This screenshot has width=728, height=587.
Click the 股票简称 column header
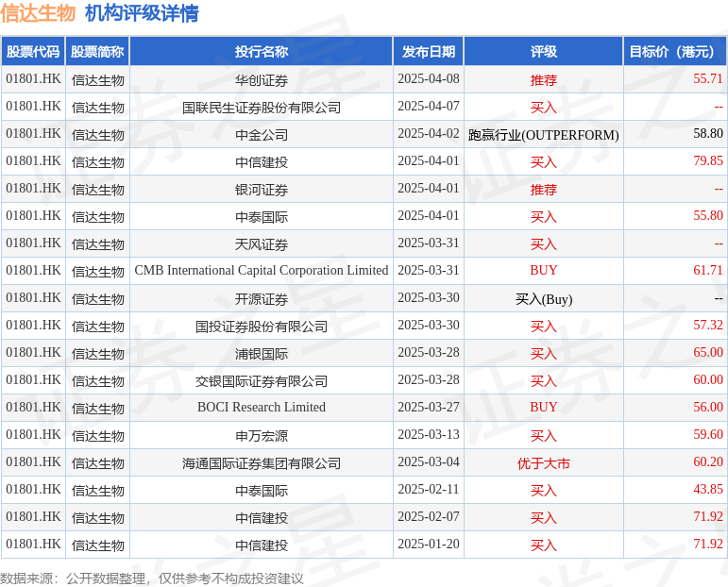(97, 52)
